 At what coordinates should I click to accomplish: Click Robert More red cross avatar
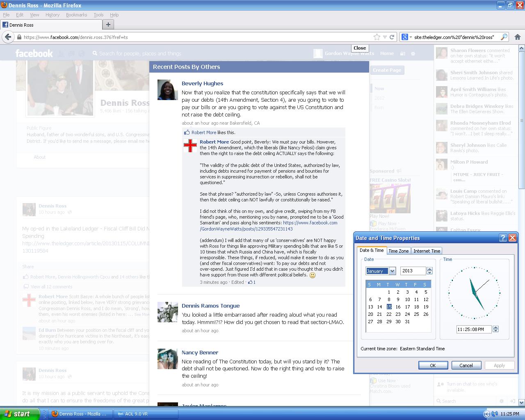tap(190, 146)
